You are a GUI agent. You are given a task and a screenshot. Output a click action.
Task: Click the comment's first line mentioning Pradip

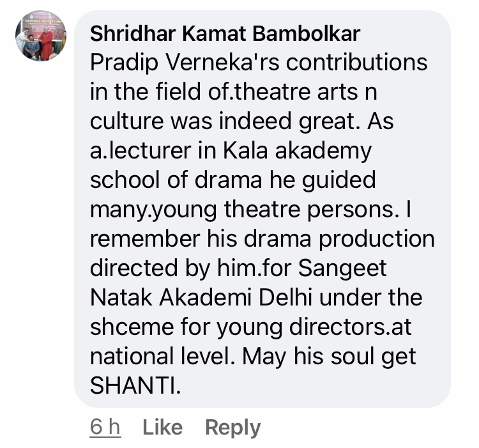[259, 63]
